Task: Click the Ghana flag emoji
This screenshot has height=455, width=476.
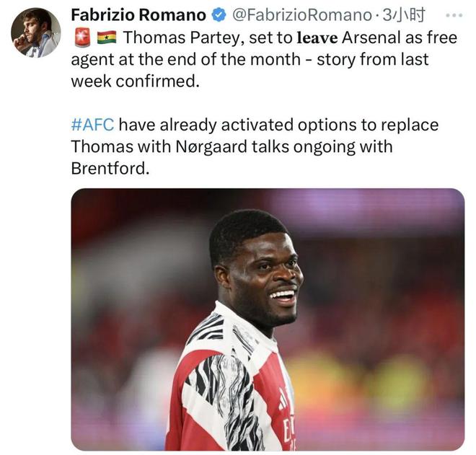Action: [x=107, y=38]
